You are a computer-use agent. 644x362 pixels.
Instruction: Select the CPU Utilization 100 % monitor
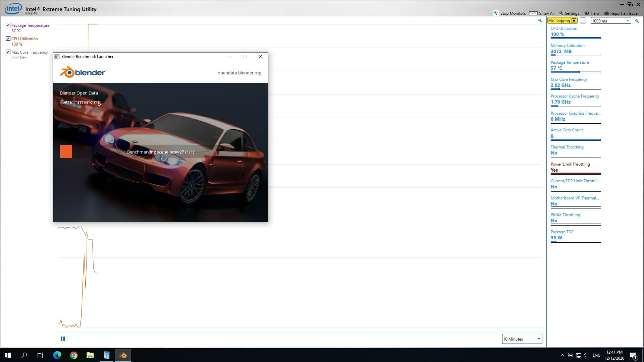click(576, 33)
